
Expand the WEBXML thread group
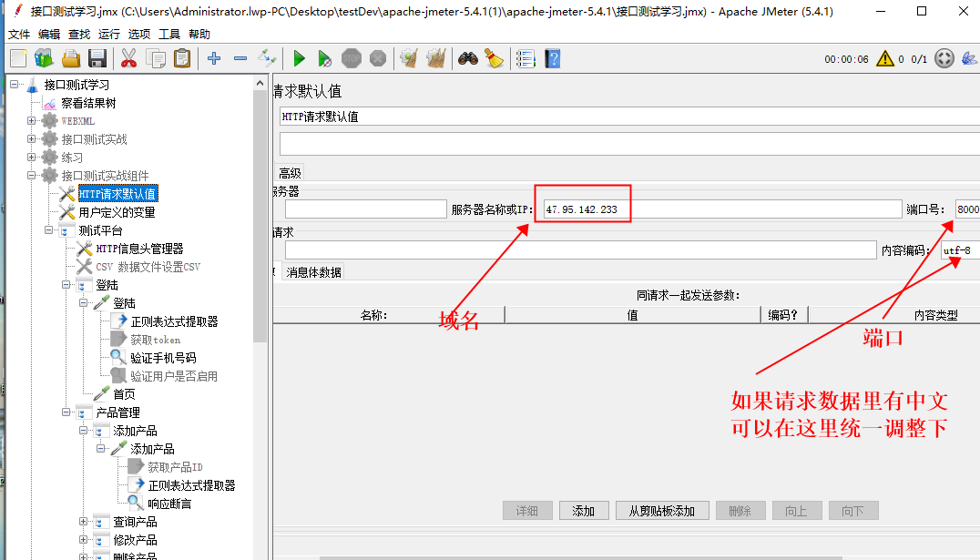point(31,120)
